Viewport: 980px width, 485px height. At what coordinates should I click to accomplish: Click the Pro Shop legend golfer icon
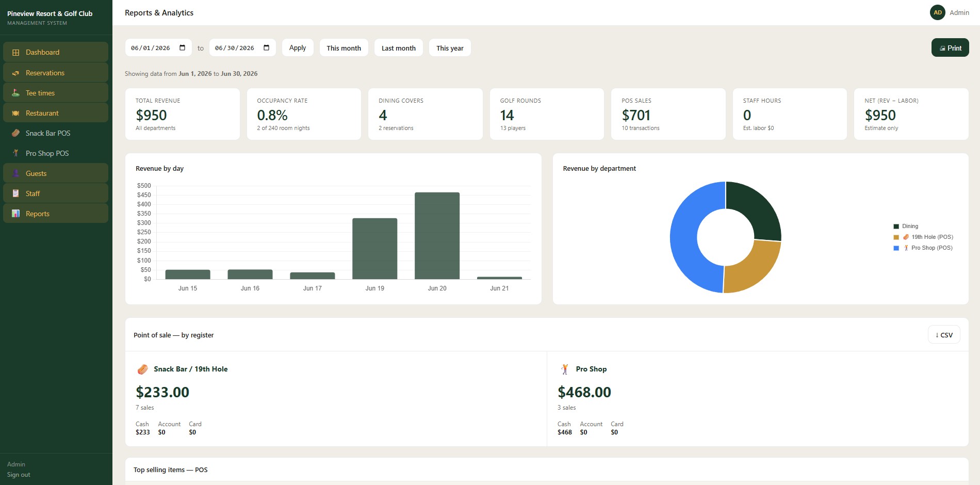pos(906,248)
